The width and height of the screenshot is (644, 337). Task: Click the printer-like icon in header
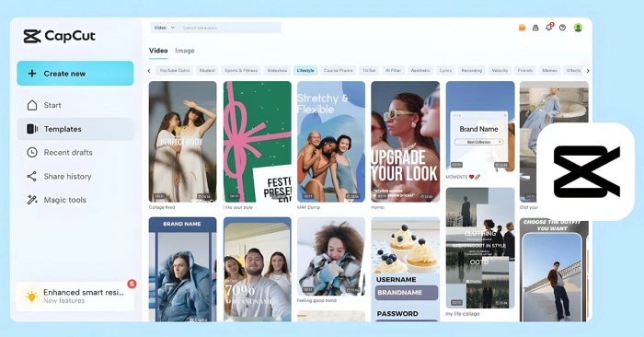point(535,28)
